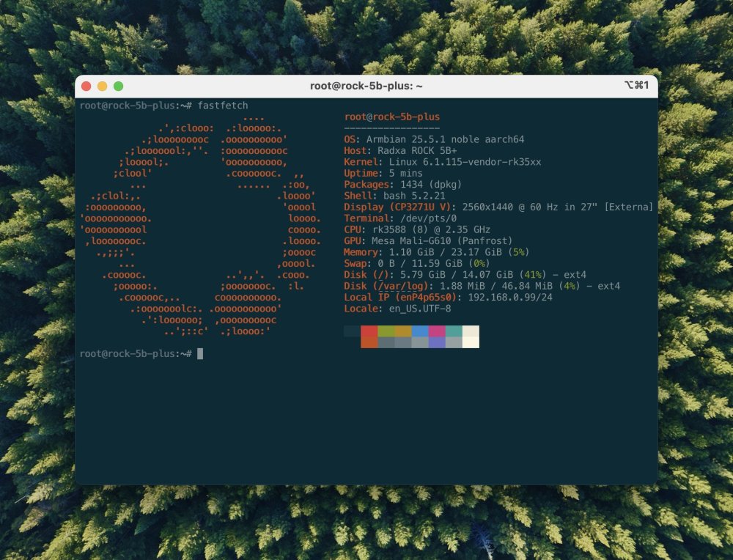The image size is (733, 560).
Task: Click the typed command fastfetch
Action: pos(223,106)
